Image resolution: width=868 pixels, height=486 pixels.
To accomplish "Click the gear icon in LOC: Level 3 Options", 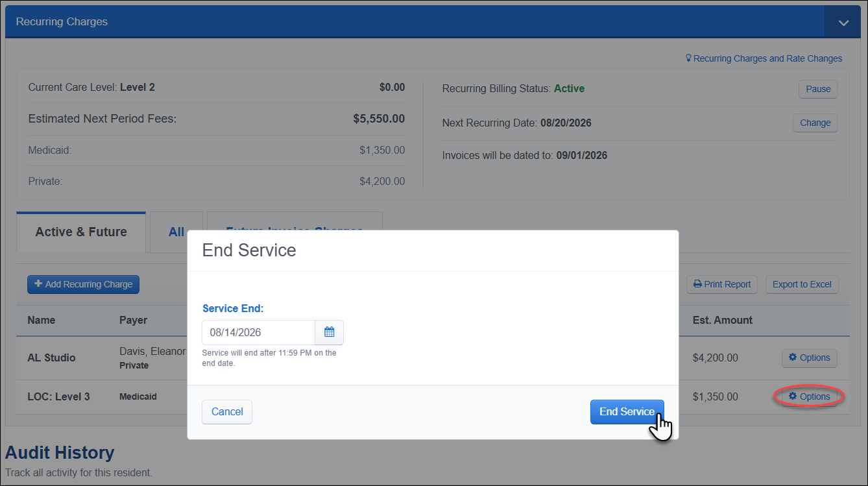I will click(x=793, y=396).
